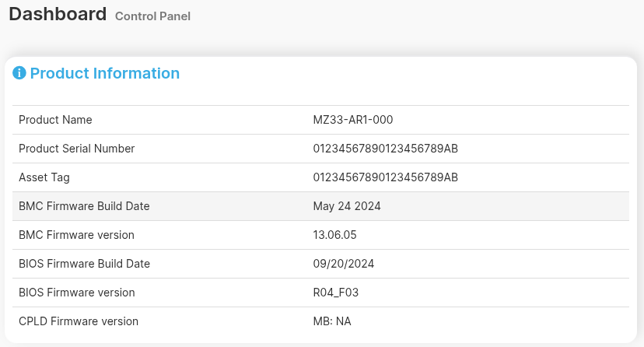Click the Dashboard page heading
Image resolution: width=644 pixels, height=347 pixels.
coord(58,14)
